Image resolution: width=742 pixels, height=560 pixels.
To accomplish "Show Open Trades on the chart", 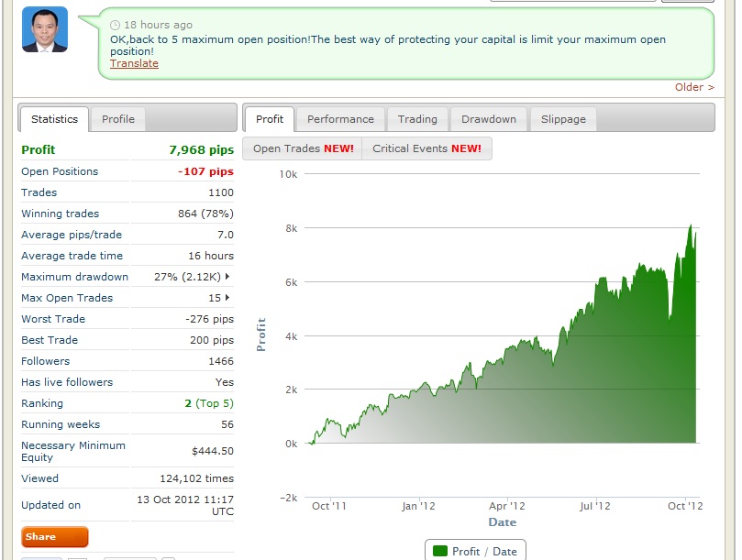I will pyautogui.click(x=303, y=148).
